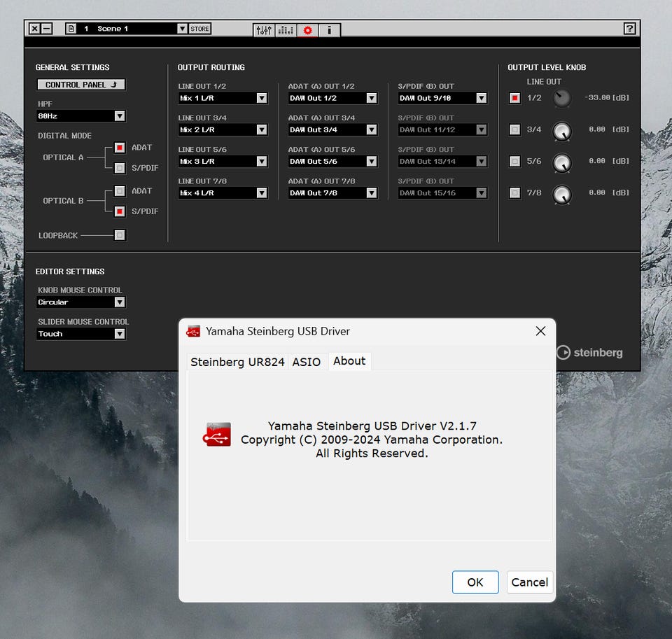The height and width of the screenshot is (639, 672).
Task: Expand Line Out 1/2 routing dropdown
Action: pos(223,98)
